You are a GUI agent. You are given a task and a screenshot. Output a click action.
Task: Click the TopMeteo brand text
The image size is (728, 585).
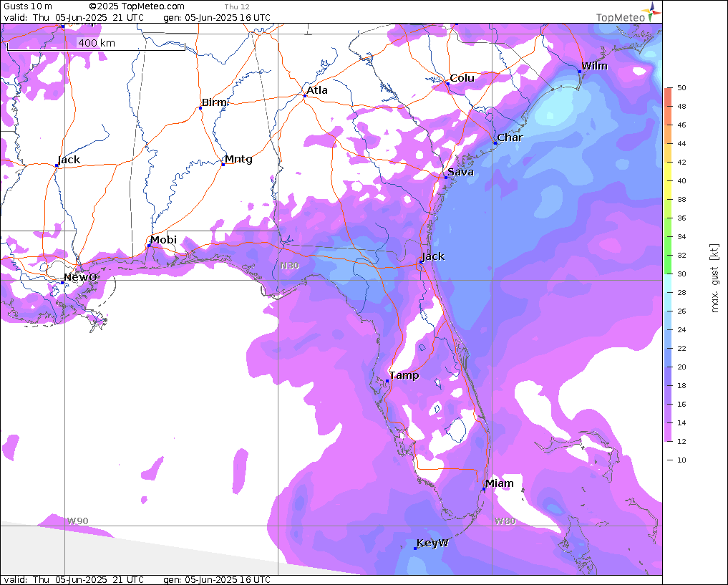[x=621, y=18]
